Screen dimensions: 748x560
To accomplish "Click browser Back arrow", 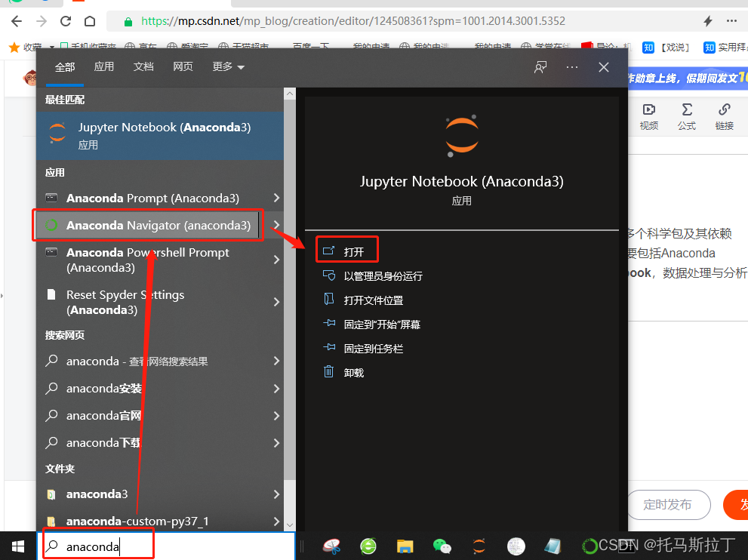I will [17, 21].
